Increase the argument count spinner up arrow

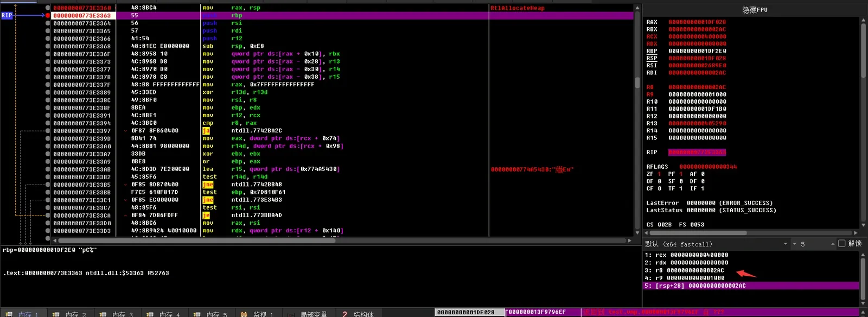pos(833,244)
